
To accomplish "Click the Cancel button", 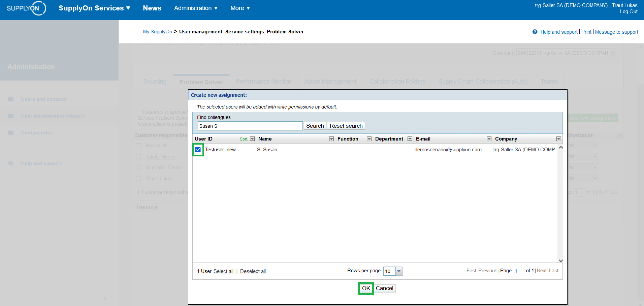I will point(385,288).
